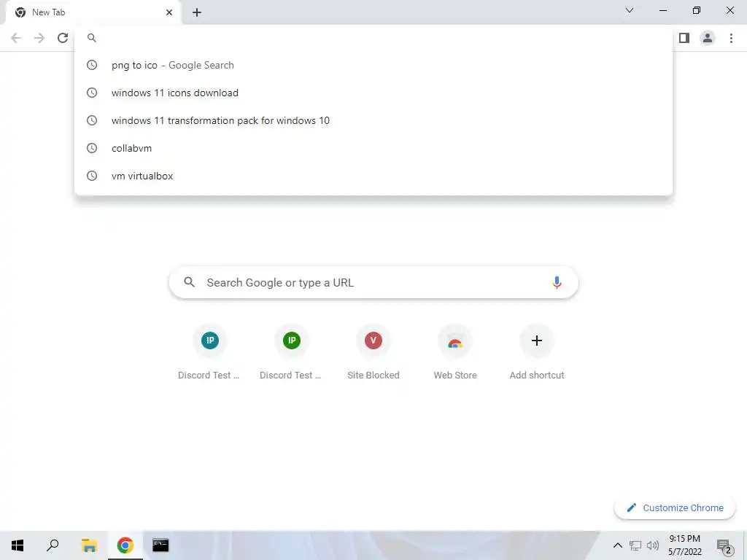Image resolution: width=747 pixels, height=560 pixels.
Task: Show hidden system tray icons
Action: click(617, 545)
